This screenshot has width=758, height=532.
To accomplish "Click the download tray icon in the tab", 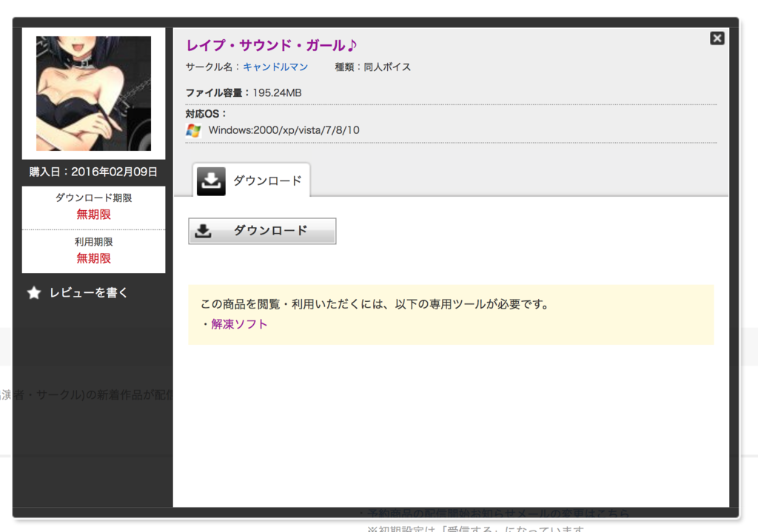I will point(211,181).
